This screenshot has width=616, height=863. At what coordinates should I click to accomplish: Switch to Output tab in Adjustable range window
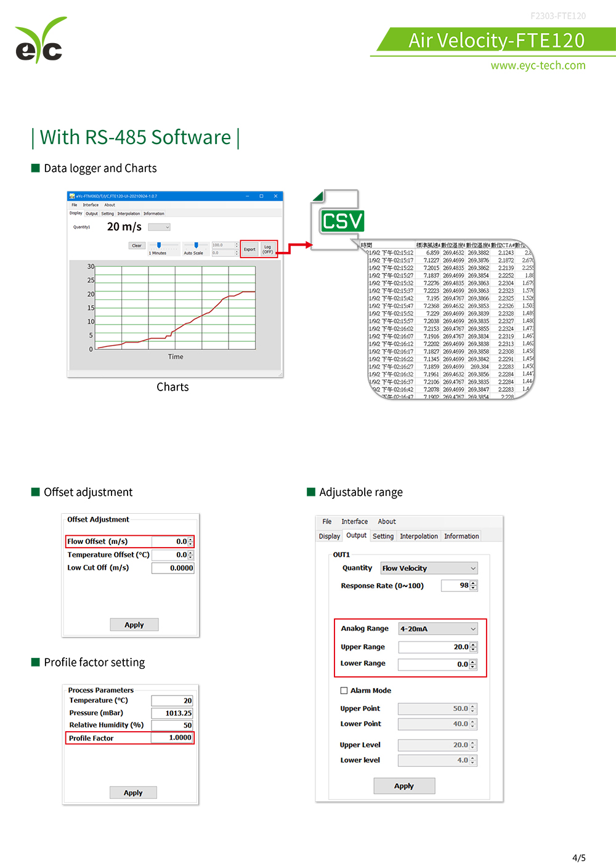coord(356,535)
